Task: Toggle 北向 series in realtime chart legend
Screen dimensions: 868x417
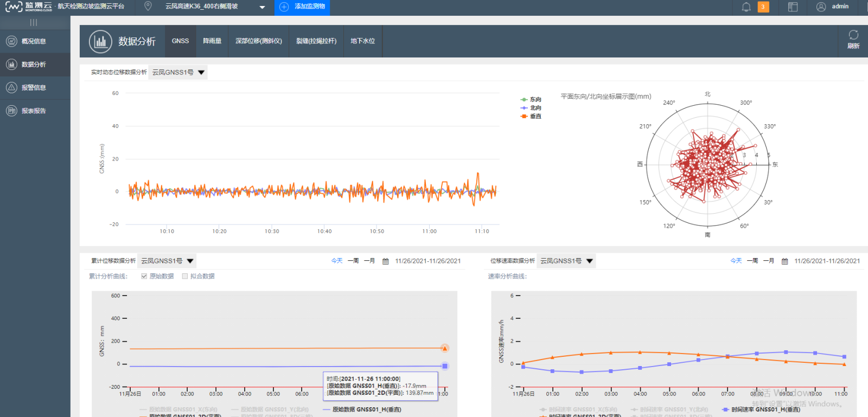Action: (x=531, y=108)
